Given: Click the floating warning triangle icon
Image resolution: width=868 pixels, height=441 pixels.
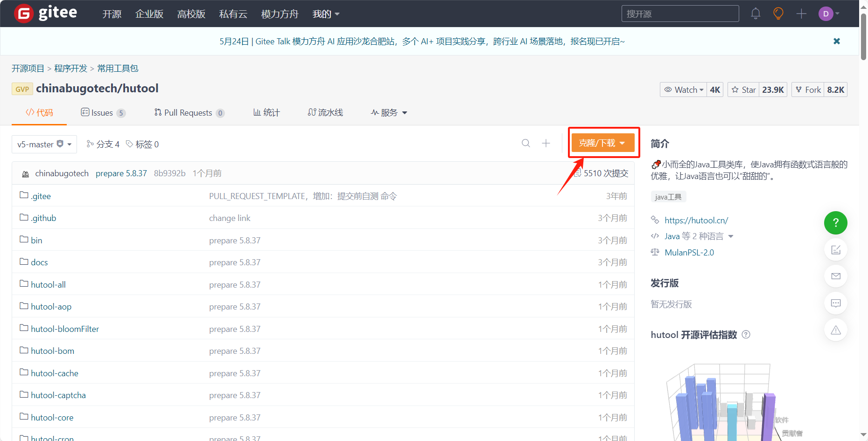Looking at the screenshot, I should click(x=835, y=330).
